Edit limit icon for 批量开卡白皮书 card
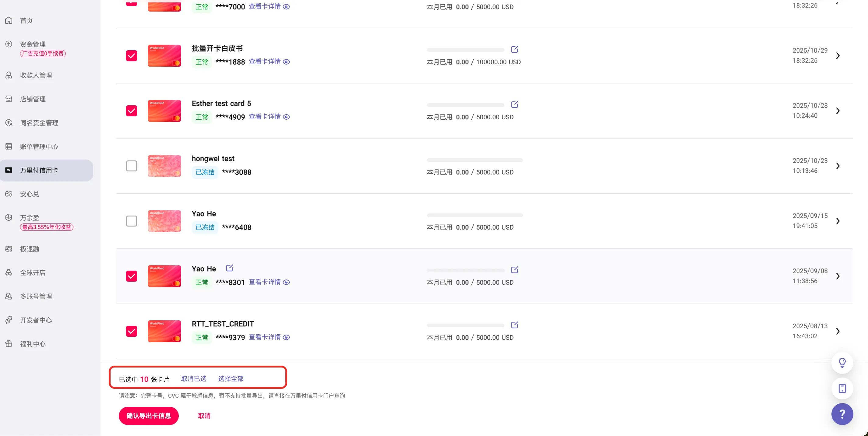868x436 pixels. tap(514, 50)
